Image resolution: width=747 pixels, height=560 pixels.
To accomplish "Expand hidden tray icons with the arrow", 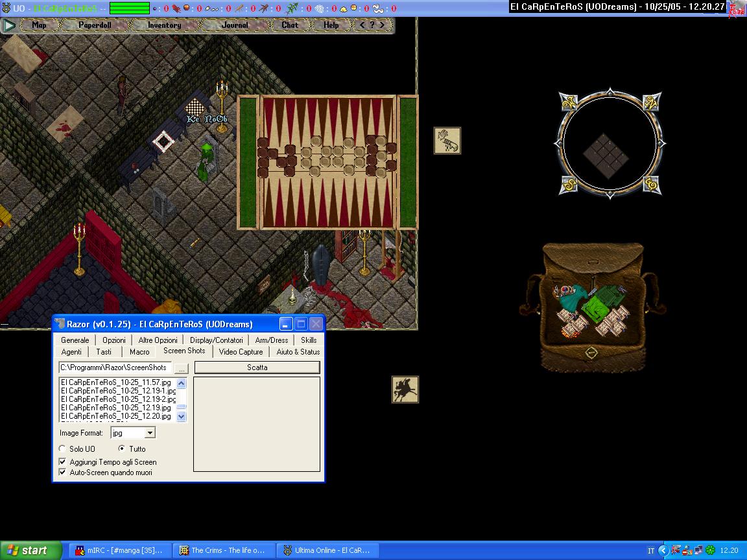I will point(663,550).
